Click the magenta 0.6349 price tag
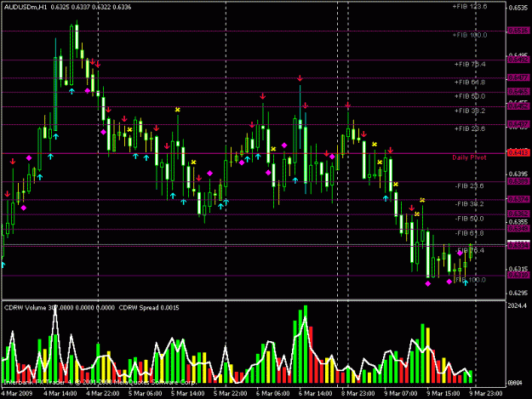532x399 pixels. (518, 229)
